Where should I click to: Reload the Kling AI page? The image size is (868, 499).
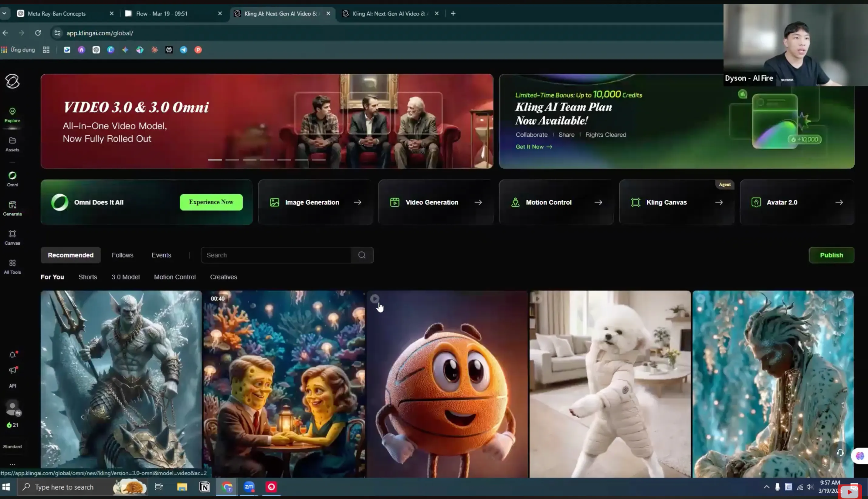click(x=38, y=33)
